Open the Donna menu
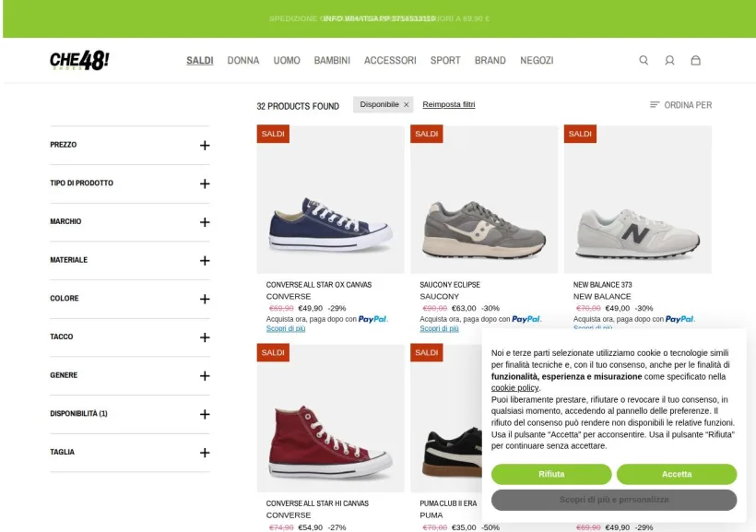 243,60
